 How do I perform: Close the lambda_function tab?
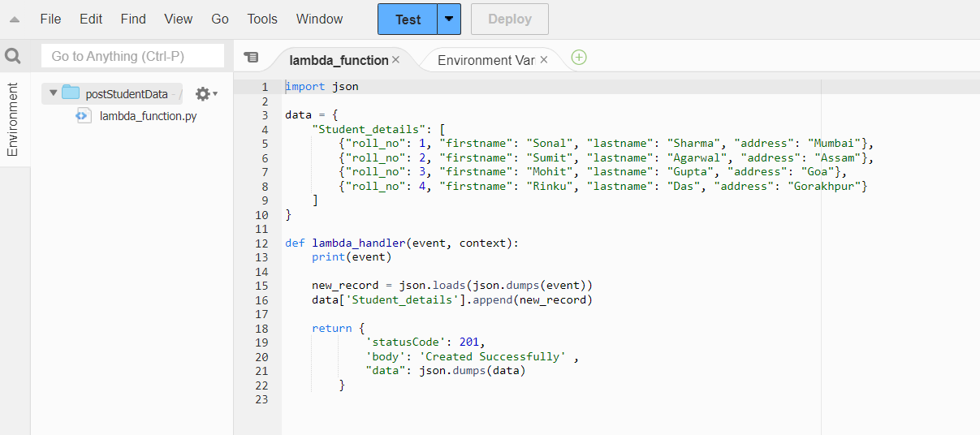pyautogui.click(x=395, y=60)
